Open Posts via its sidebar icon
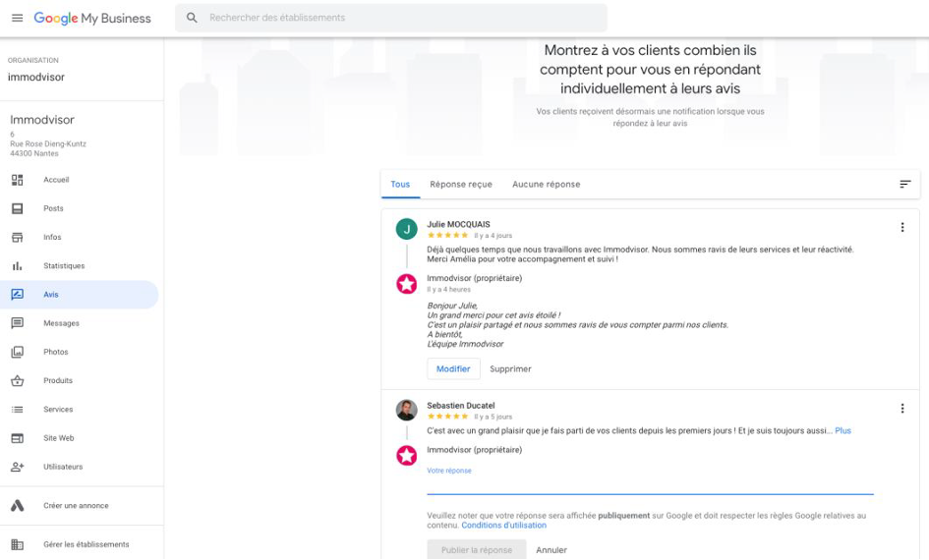The image size is (929, 560). [17, 208]
